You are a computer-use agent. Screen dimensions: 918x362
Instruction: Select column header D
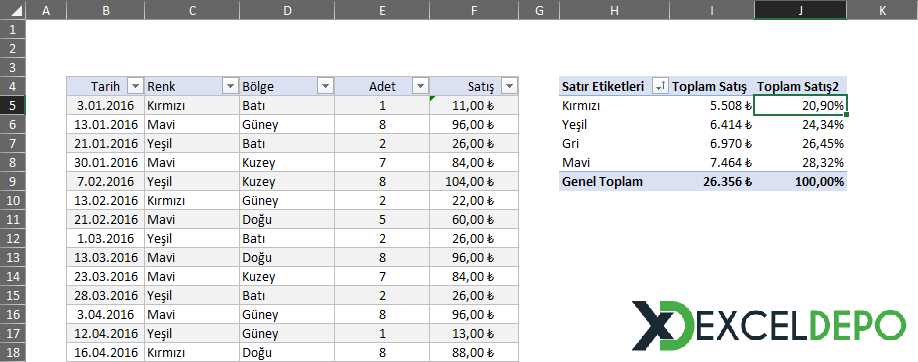click(287, 9)
